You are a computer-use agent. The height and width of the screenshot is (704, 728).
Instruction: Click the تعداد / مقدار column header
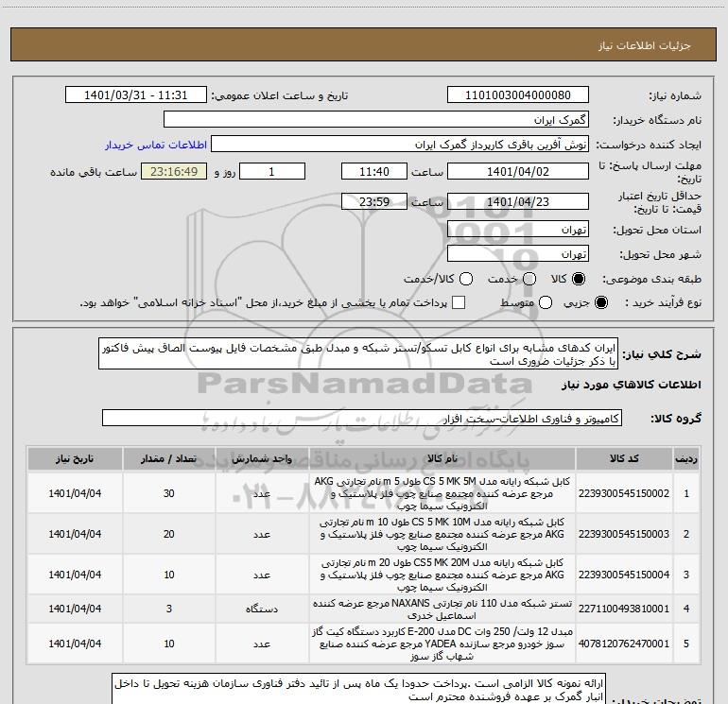pos(169,458)
